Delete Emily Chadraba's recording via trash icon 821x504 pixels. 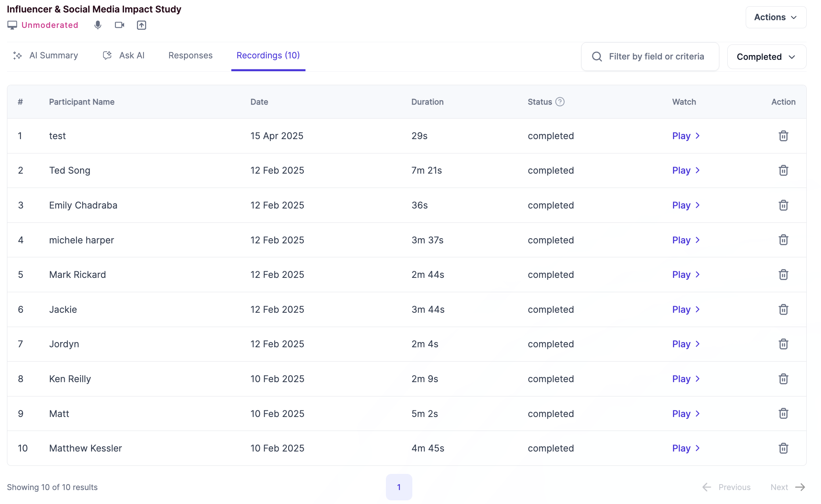coord(783,205)
